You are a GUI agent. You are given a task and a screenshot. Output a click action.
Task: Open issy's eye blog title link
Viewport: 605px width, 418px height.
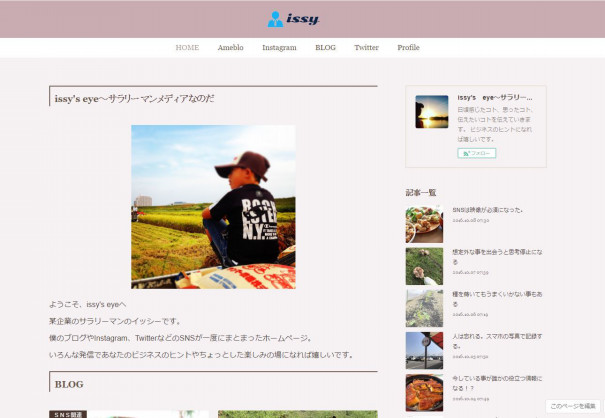[495, 98]
